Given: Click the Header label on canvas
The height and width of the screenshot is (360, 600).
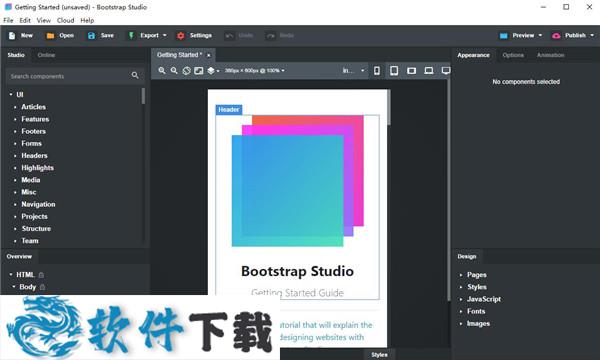Looking at the screenshot, I should click(x=229, y=110).
